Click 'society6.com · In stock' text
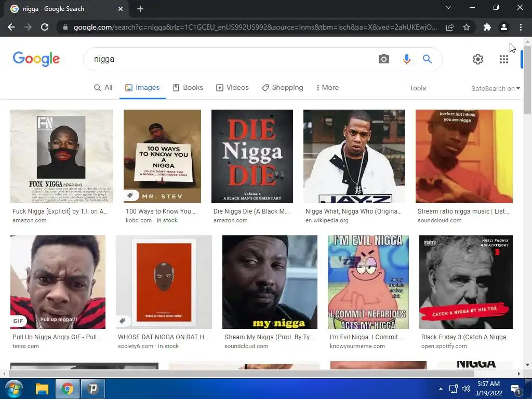The width and height of the screenshot is (532, 399). pyautogui.click(x=148, y=346)
